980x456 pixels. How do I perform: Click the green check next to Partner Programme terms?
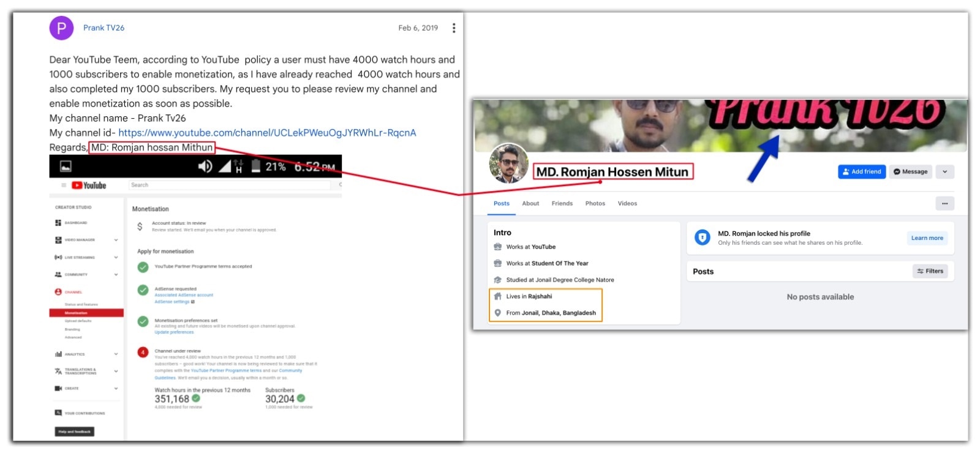click(143, 267)
